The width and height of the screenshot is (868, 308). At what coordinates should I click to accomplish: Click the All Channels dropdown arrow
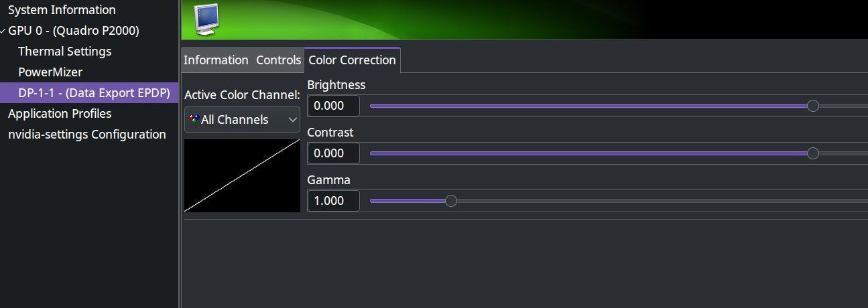292,119
